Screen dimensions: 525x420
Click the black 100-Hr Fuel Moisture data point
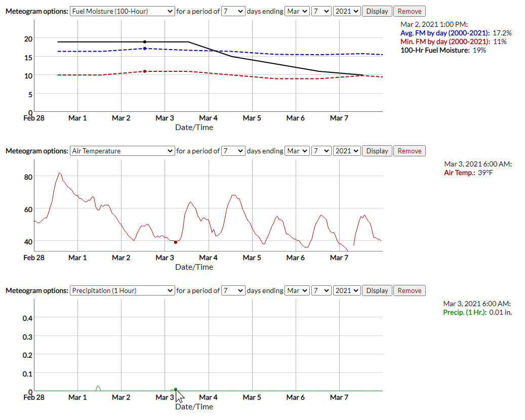coord(144,41)
